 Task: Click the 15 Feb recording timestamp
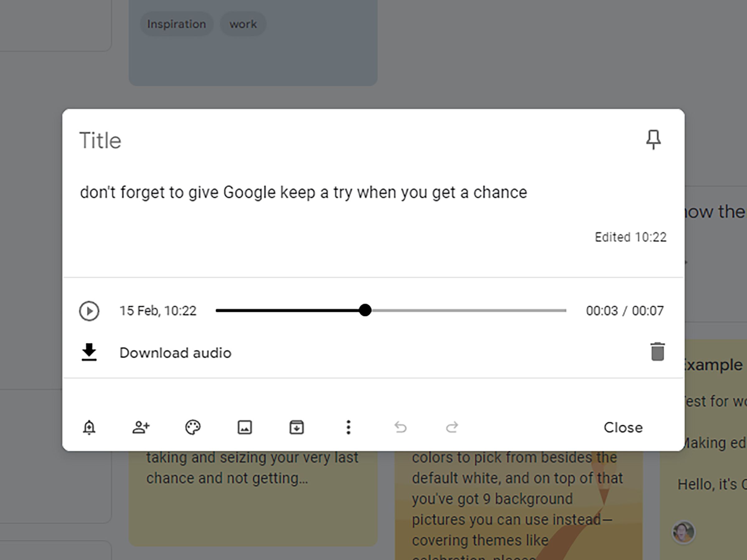pyautogui.click(x=159, y=310)
